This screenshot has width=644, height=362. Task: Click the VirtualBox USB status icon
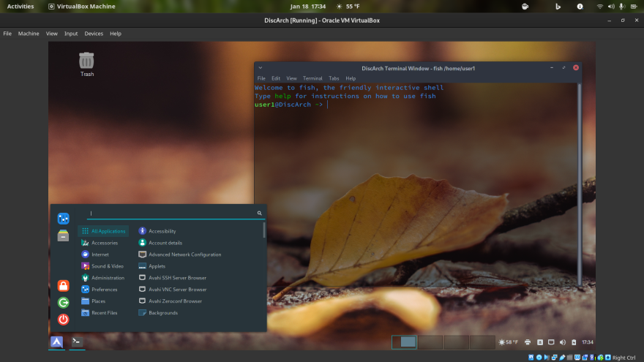[562, 358]
